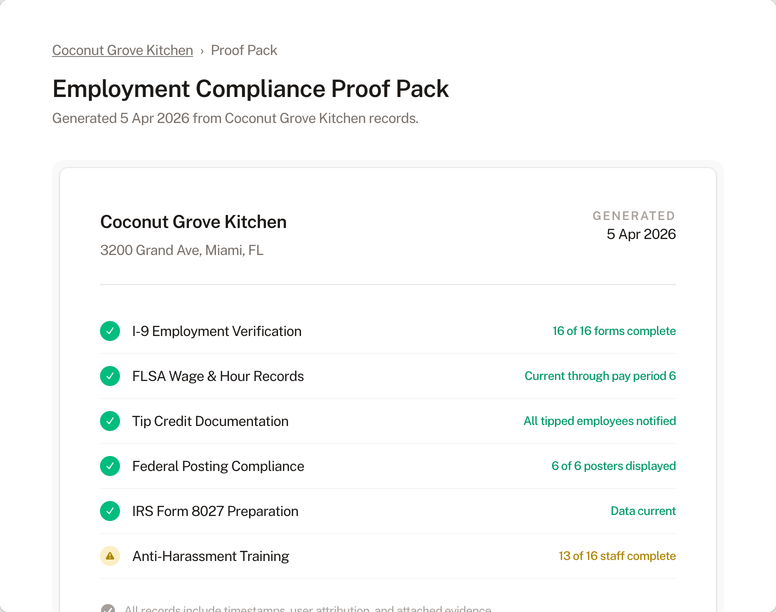Image resolution: width=776 pixels, height=612 pixels.
Task: Click the green check beside Tip Credit Documentation
Action: click(110, 421)
